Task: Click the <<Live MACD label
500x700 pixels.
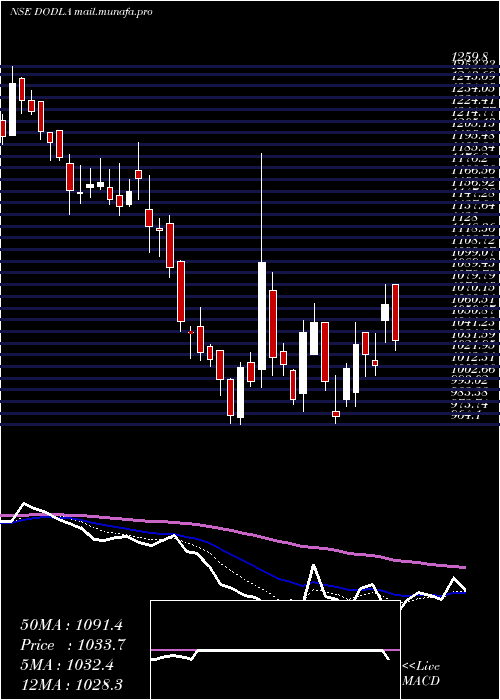Action: pos(421,674)
